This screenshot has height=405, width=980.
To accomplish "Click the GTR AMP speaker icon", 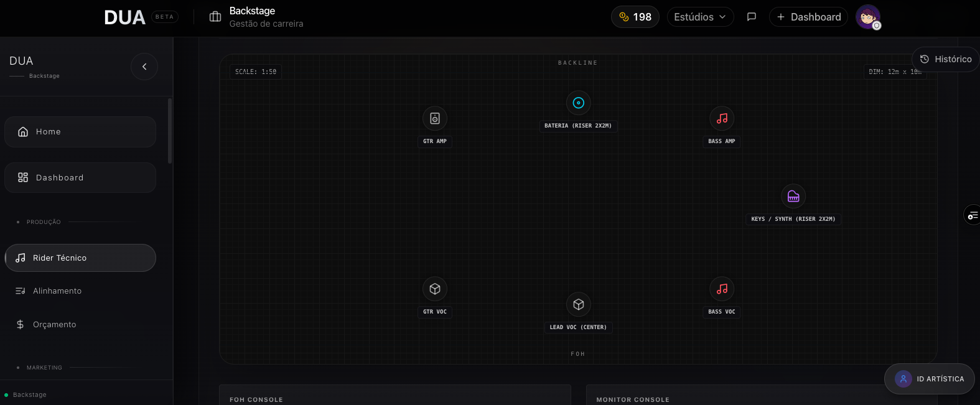I will pyautogui.click(x=435, y=119).
